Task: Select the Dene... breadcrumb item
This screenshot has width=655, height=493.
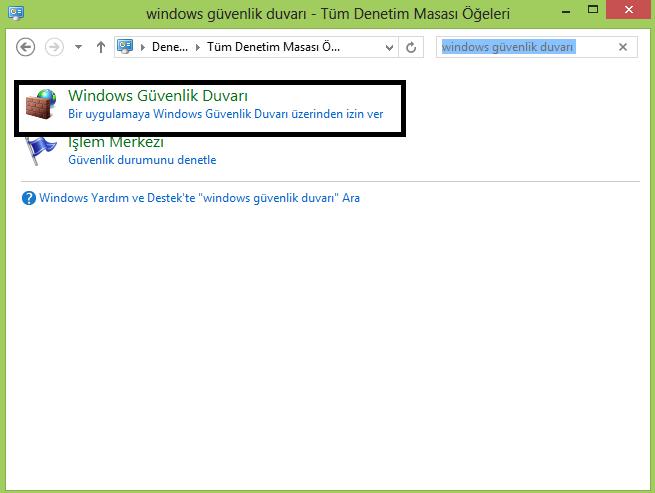Action: click(170, 47)
